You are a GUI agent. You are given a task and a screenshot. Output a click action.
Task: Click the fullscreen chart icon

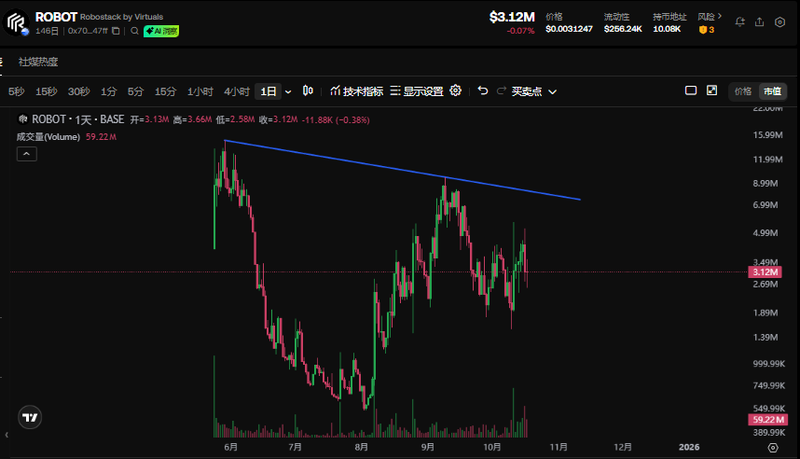tap(712, 91)
